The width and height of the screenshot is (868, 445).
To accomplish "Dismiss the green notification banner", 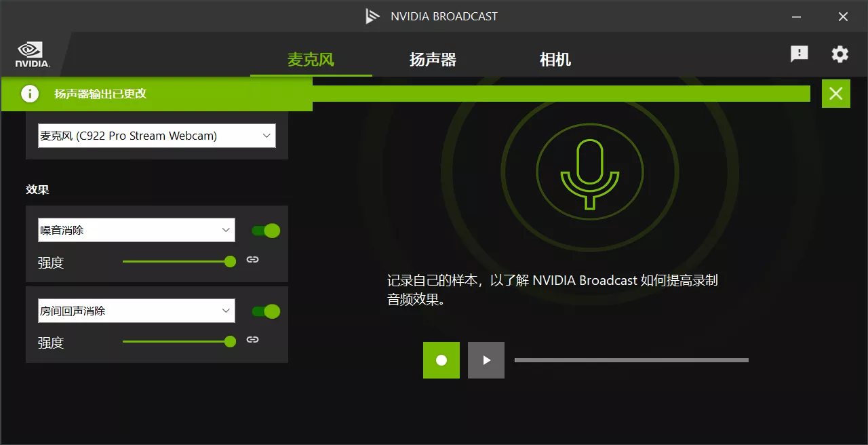I will pyautogui.click(x=835, y=94).
